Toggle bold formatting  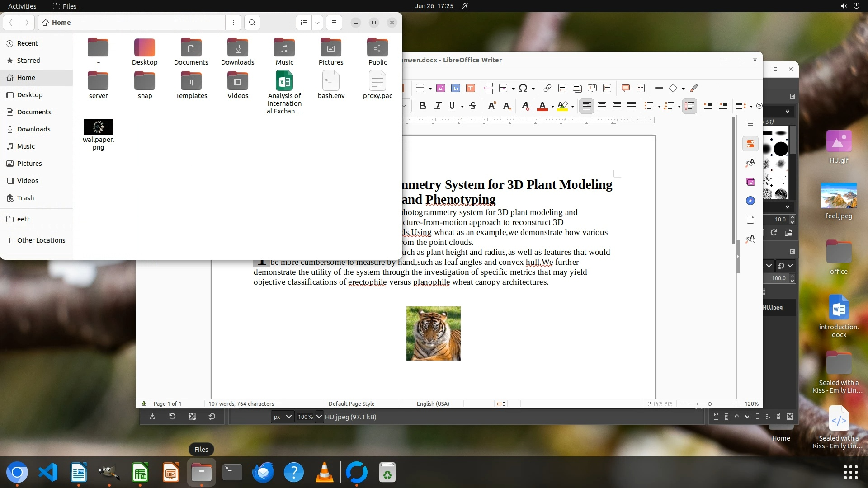click(x=422, y=106)
